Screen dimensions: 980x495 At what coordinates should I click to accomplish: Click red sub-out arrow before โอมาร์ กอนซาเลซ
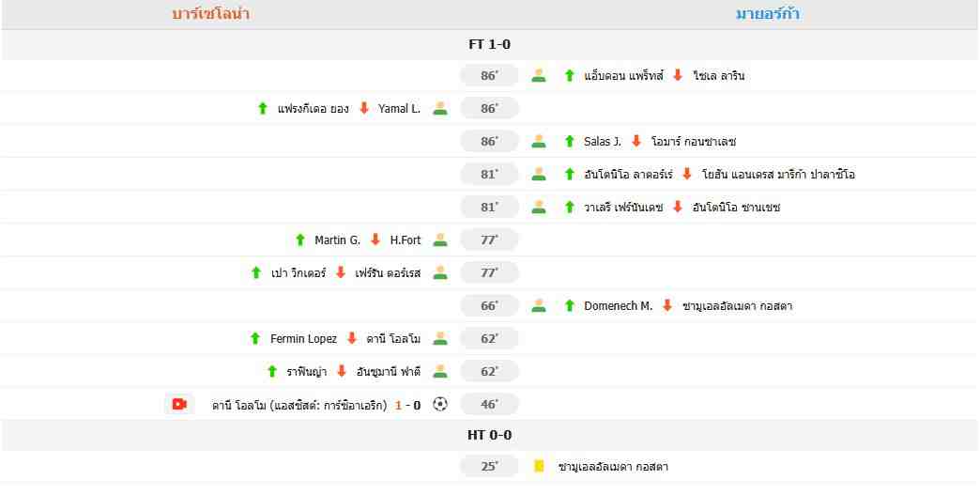pyautogui.click(x=636, y=141)
